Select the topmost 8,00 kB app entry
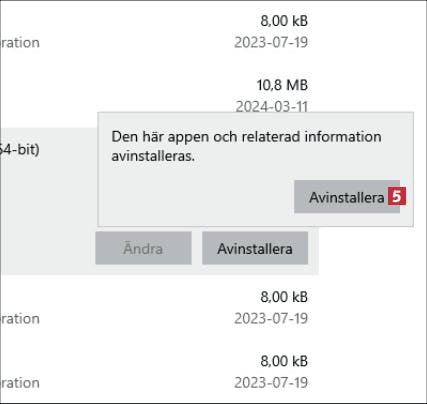Screen dimensions: 427x404 click(x=159, y=32)
